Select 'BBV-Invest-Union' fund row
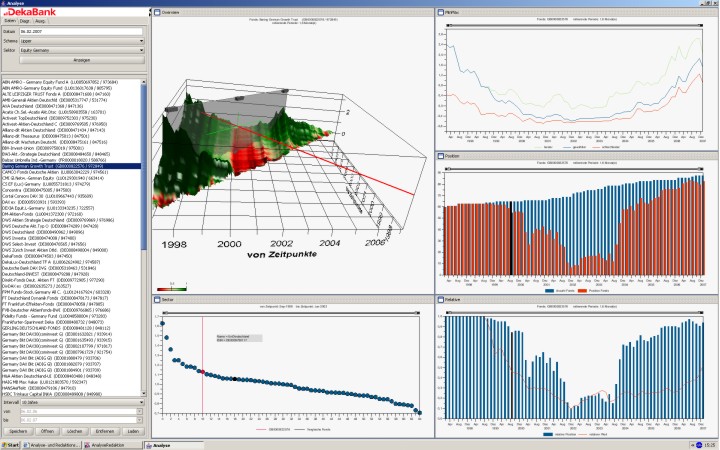This screenshot has height=450, width=720. (72, 148)
